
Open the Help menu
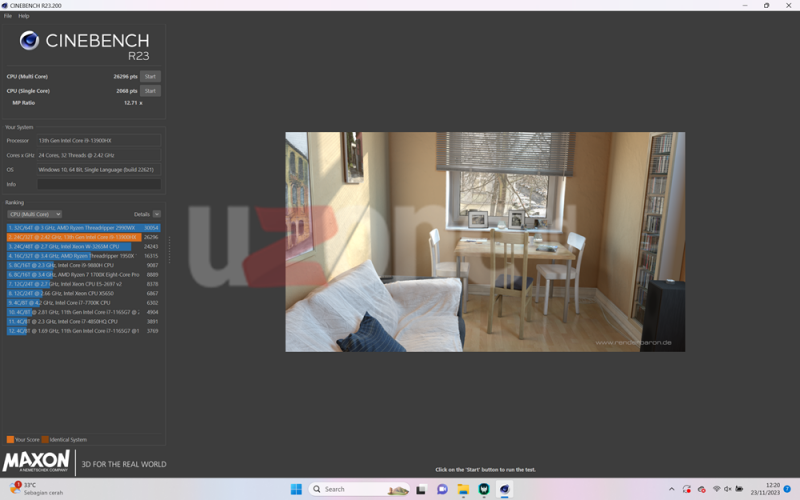click(23, 16)
